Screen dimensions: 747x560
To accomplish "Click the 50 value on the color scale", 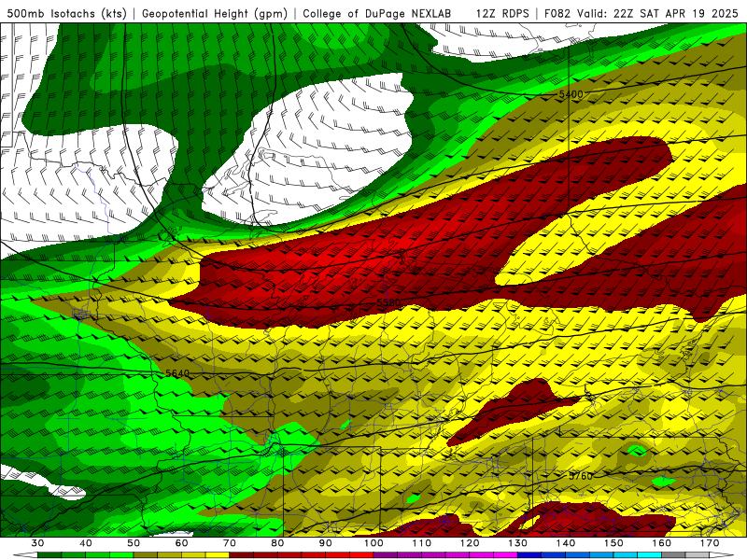I will pos(134,543).
